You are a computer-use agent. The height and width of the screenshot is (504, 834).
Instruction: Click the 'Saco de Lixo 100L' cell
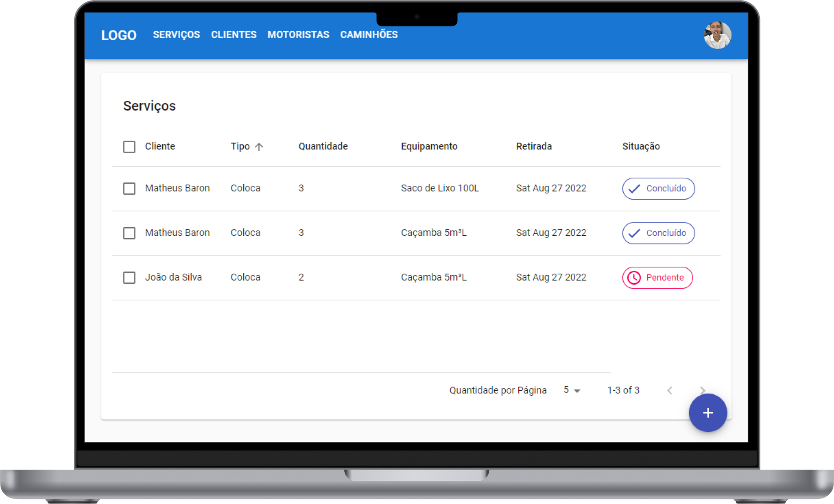tap(440, 188)
